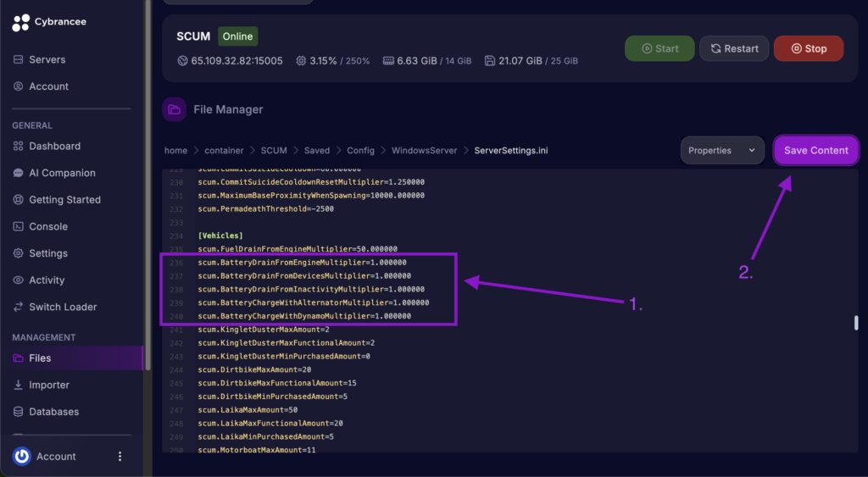Click the memory usage icon

pyautogui.click(x=388, y=61)
